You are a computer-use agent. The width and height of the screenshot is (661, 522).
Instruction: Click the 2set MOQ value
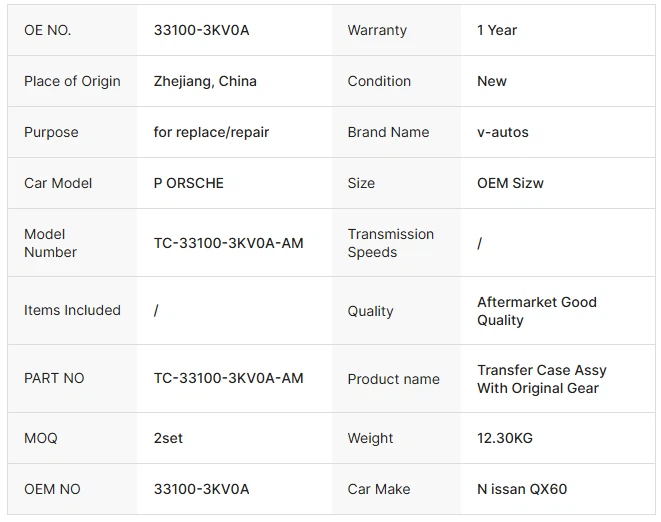click(169, 438)
